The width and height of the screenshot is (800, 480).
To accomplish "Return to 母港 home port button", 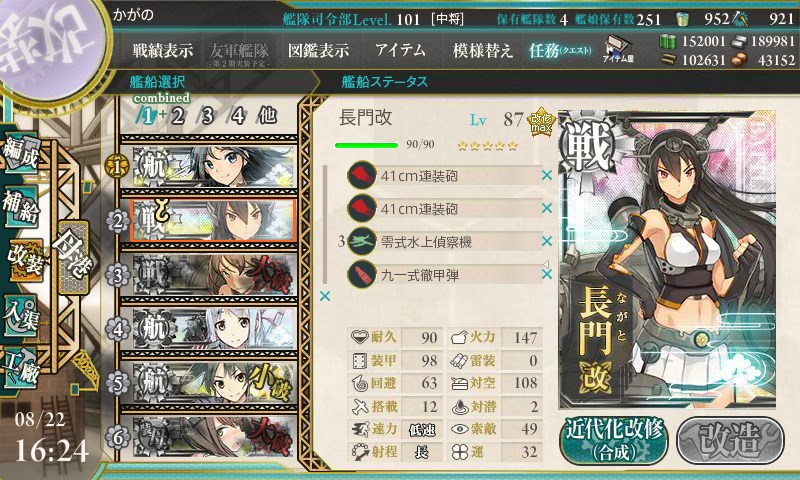I will point(73,257).
